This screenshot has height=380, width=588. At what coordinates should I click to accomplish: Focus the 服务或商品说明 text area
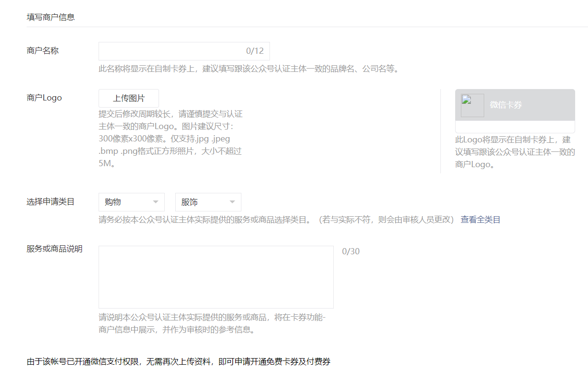[x=216, y=277]
